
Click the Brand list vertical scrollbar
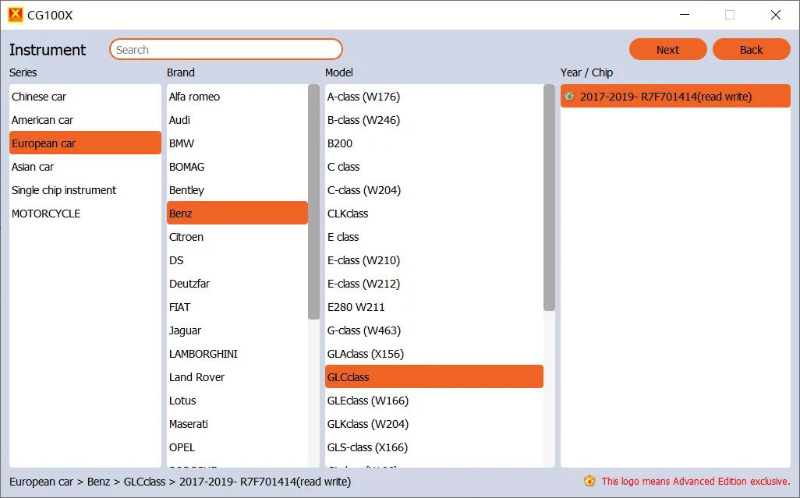pyautogui.click(x=314, y=200)
